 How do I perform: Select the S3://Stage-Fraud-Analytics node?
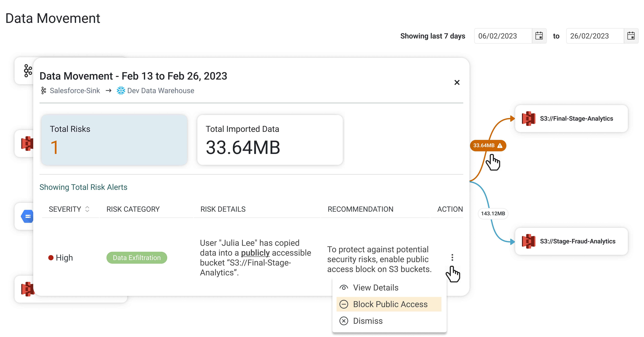pyautogui.click(x=572, y=241)
